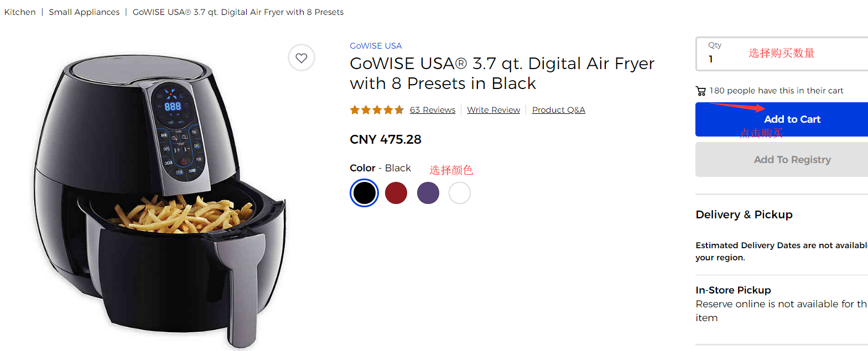Click the star rating icons
This screenshot has height=351, width=868.
click(x=376, y=110)
